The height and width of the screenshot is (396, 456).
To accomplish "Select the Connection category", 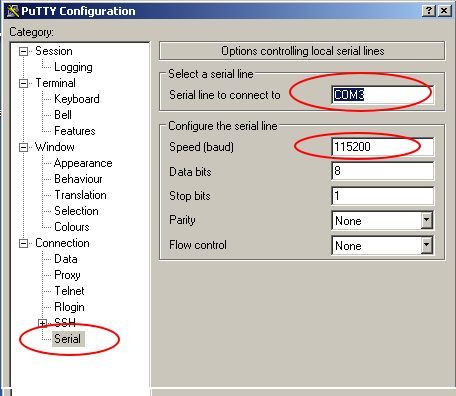I will pyautogui.click(x=62, y=243).
